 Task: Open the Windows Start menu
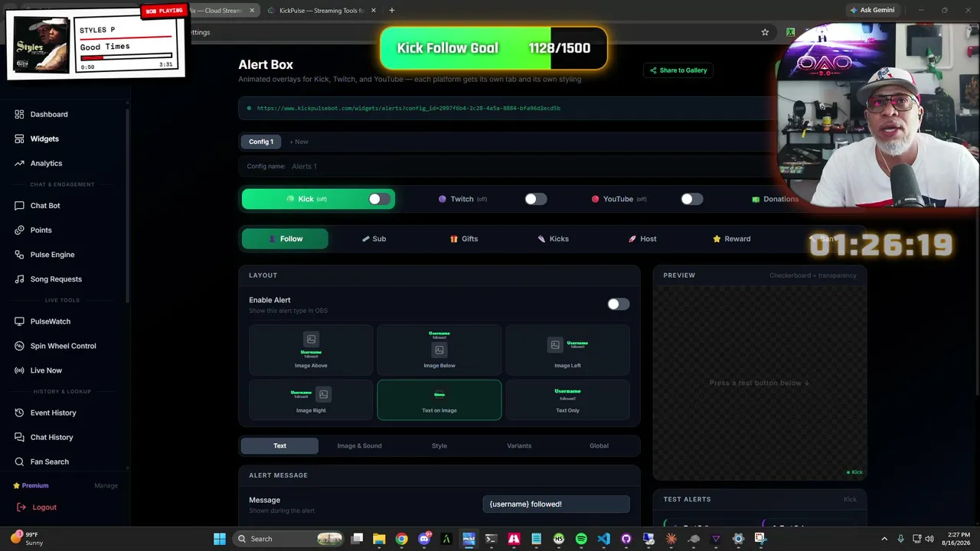(220, 539)
